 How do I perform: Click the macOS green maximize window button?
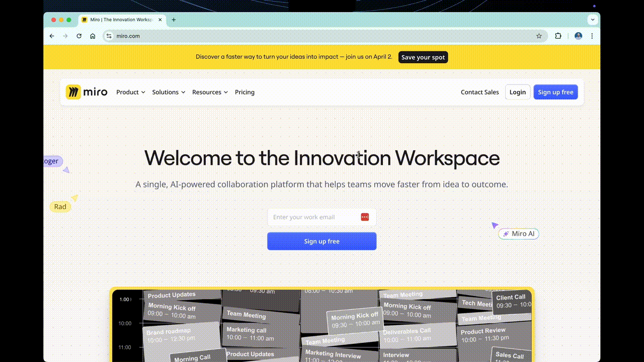(69, 20)
